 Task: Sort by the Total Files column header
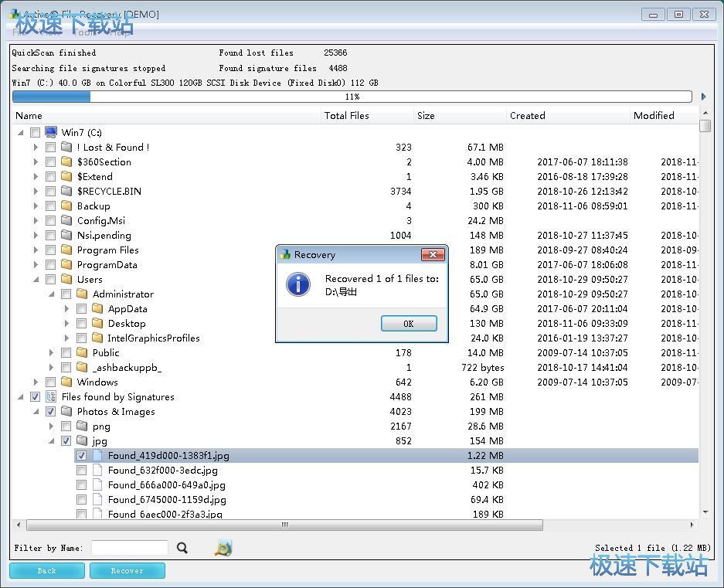(x=367, y=115)
